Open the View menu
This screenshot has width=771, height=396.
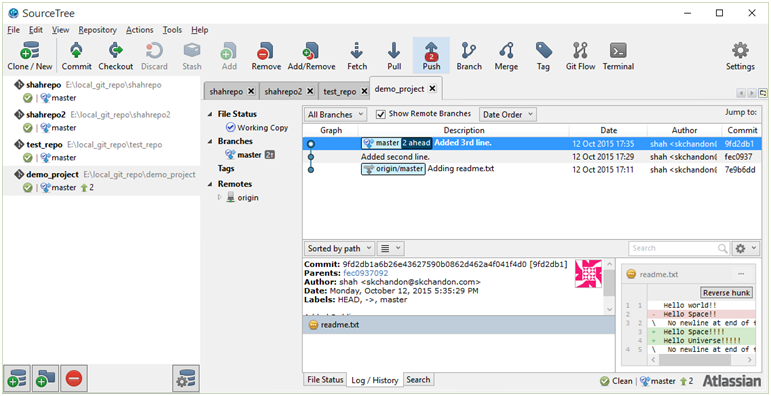[60, 30]
